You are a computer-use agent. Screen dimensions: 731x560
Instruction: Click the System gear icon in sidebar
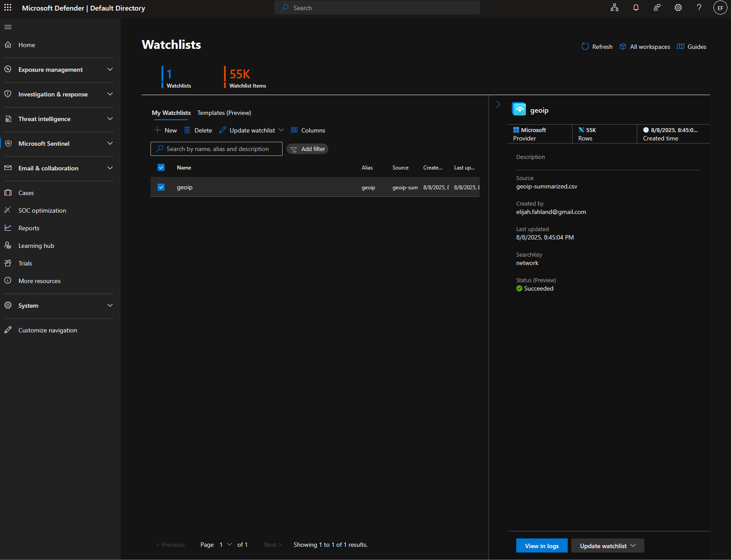(8, 306)
